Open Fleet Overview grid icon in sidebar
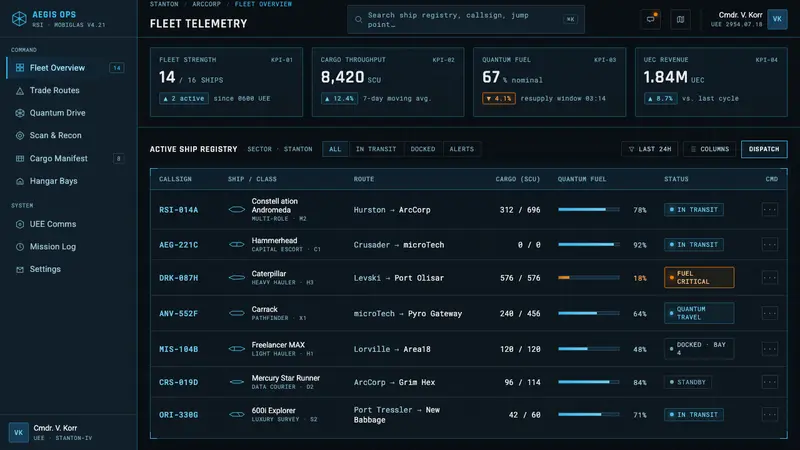This screenshot has height=450, width=800. point(20,68)
